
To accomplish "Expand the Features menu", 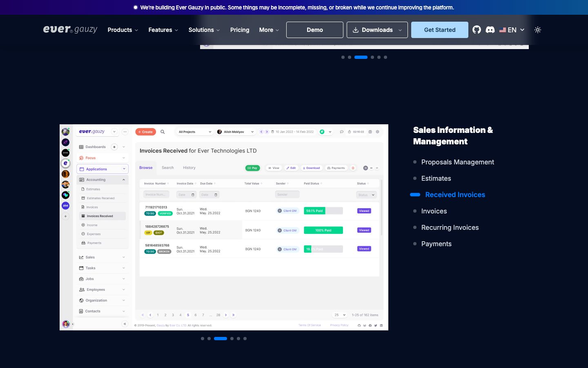I will point(163,30).
